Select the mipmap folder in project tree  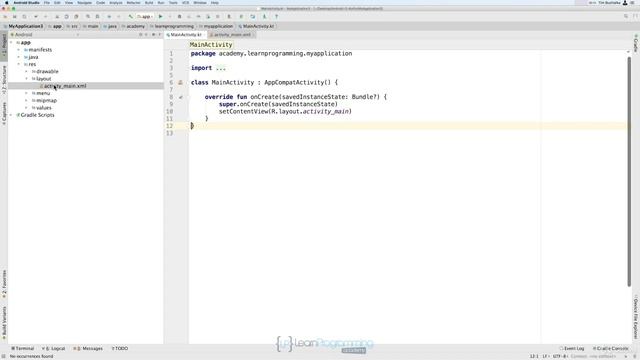(x=47, y=100)
